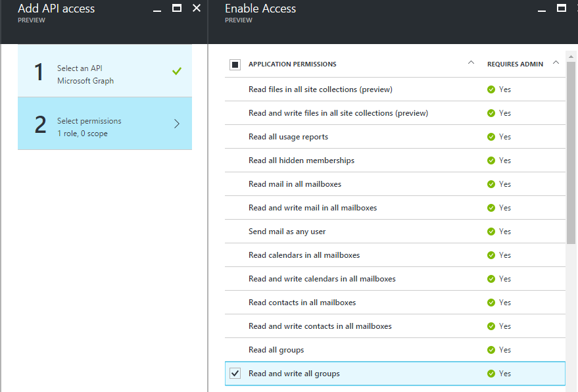Click Read calendars in all mailboxes permission
The image size is (578, 392).
click(x=304, y=255)
